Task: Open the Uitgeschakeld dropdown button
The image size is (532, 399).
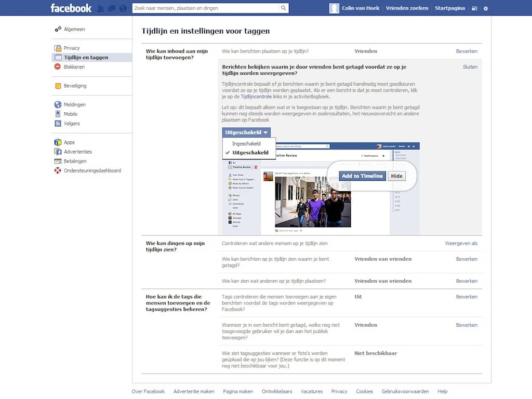Action: click(x=246, y=132)
